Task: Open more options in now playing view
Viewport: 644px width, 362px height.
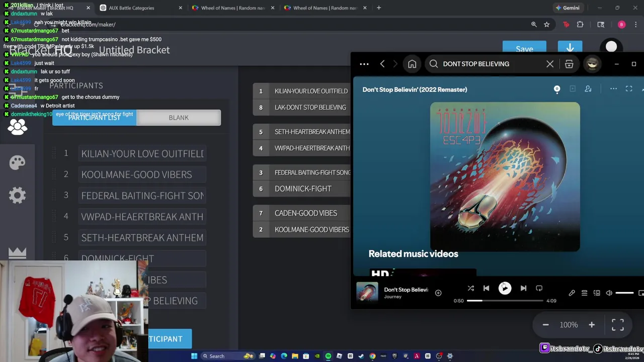Action: point(613,89)
